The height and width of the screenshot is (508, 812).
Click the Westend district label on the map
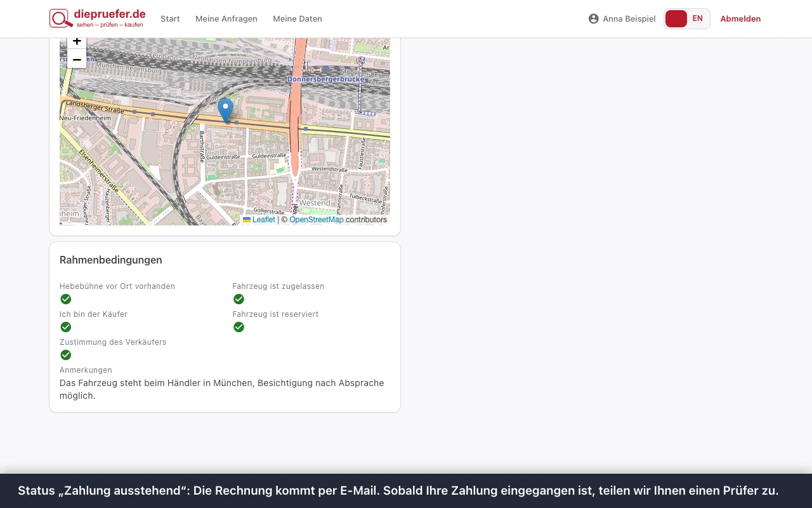pyautogui.click(x=315, y=203)
